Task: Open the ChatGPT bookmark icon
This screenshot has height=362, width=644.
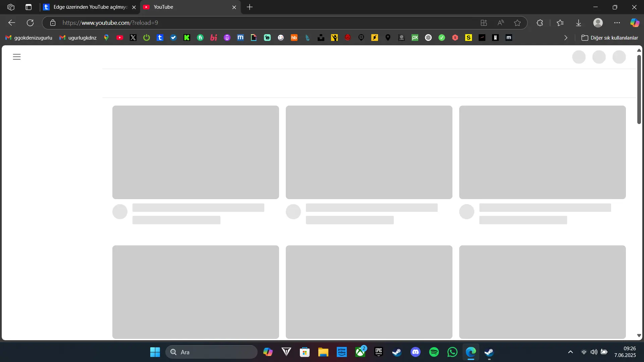Action: coord(428,38)
